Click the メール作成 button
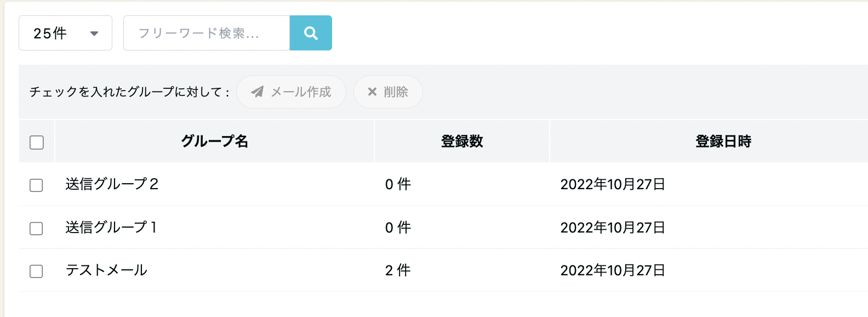The image size is (868, 317). click(x=291, y=92)
